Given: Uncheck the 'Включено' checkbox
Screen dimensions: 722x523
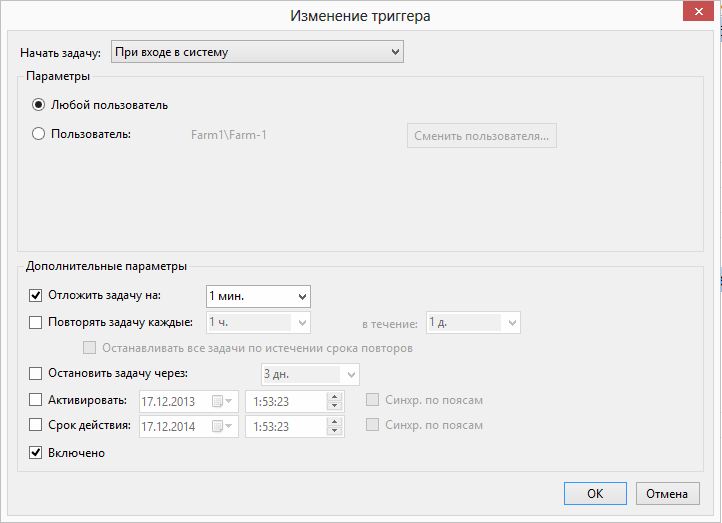Looking at the screenshot, I should (35, 453).
